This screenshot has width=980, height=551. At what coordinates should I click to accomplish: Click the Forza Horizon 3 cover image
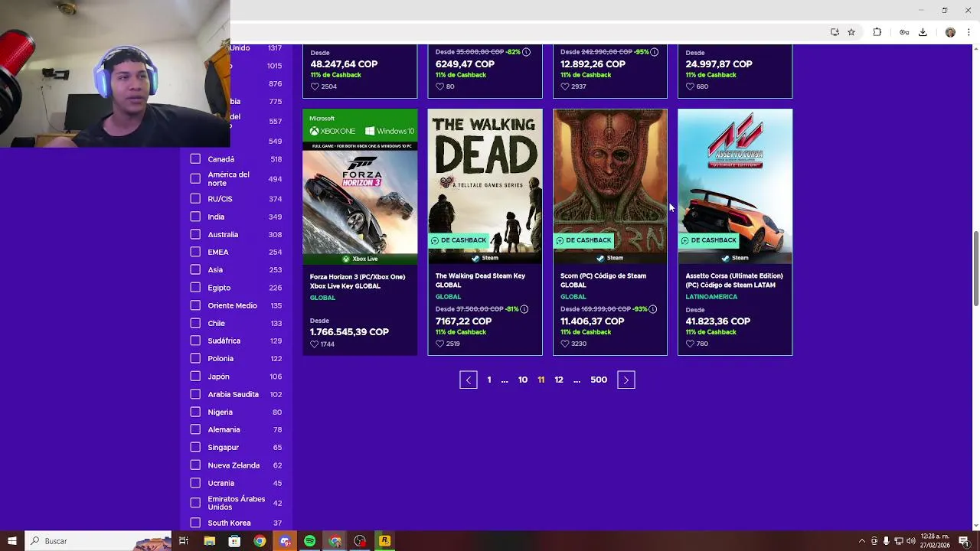coord(360,186)
